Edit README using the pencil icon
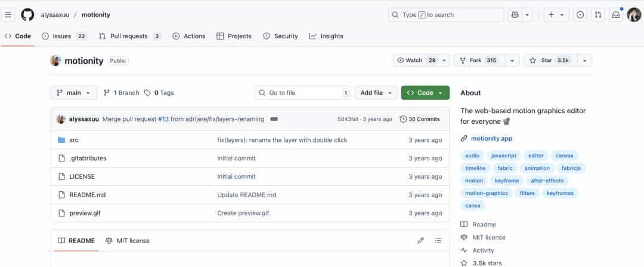 tap(420, 241)
